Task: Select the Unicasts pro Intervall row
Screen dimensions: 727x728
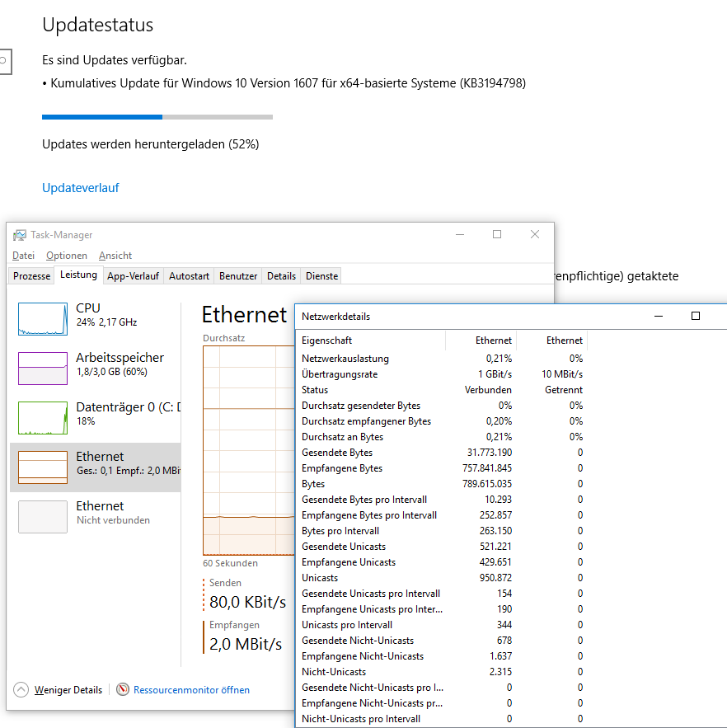Action: [442, 625]
